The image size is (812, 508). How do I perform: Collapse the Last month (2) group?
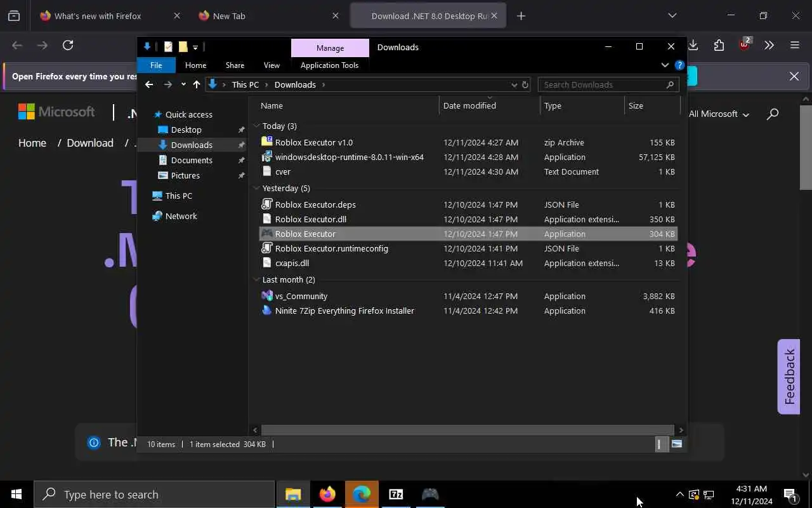[x=257, y=279]
